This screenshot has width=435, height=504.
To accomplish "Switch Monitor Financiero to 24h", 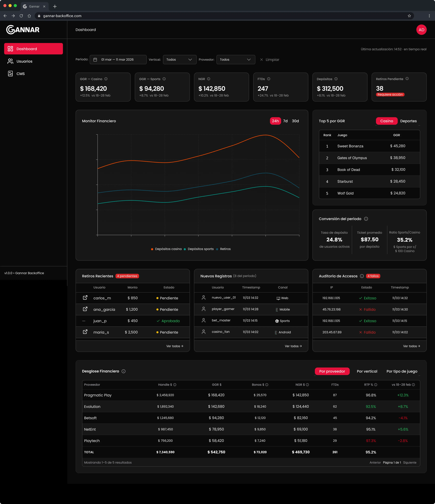I will tap(275, 121).
